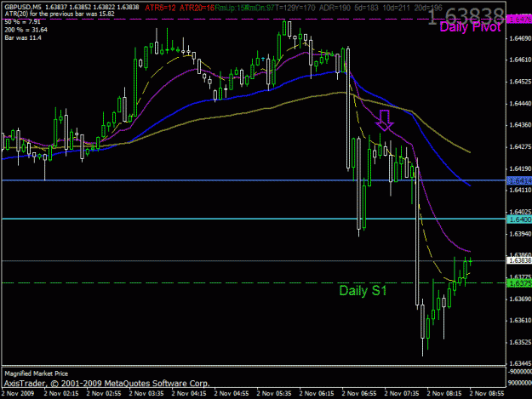Click the magenta down-arrow signal on the chart
Image resolution: width=532 pixels, height=399 pixels.
point(385,120)
